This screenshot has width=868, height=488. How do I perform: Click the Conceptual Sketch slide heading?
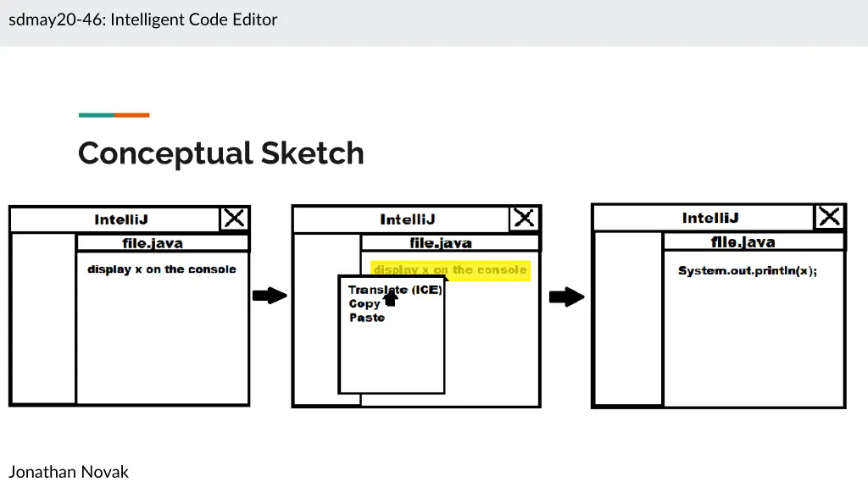coord(221,153)
